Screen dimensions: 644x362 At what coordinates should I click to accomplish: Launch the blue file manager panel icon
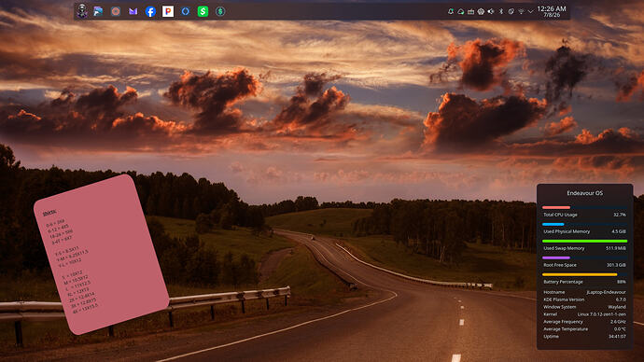coord(98,11)
